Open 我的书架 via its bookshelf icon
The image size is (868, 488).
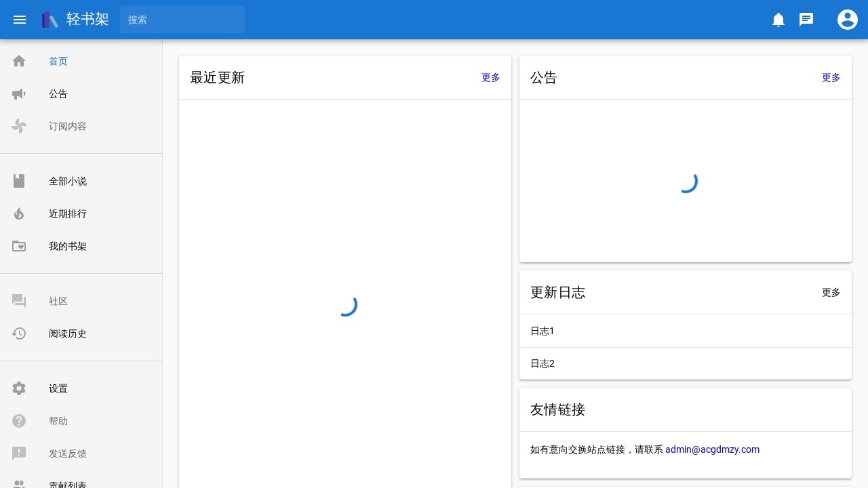pyautogui.click(x=19, y=246)
